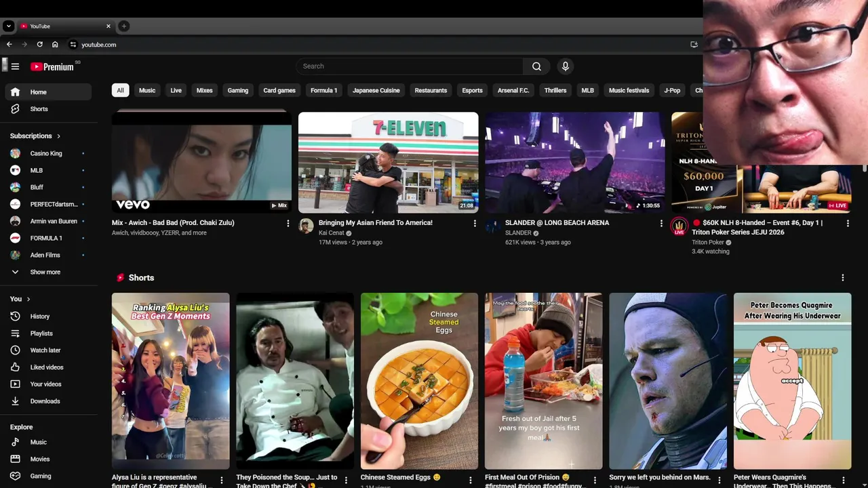Select the Music festivals filter chip
Screen dimensions: 868x488
[x=629, y=90]
